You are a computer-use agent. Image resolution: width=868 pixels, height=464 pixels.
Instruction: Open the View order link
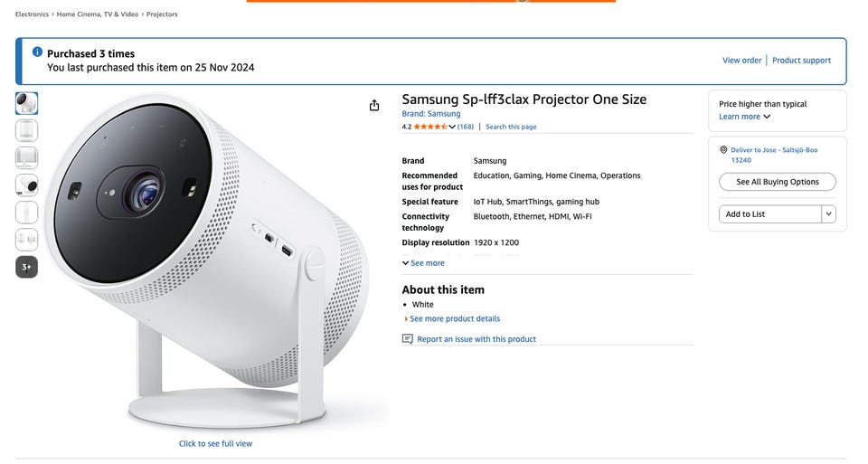tap(741, 61)
